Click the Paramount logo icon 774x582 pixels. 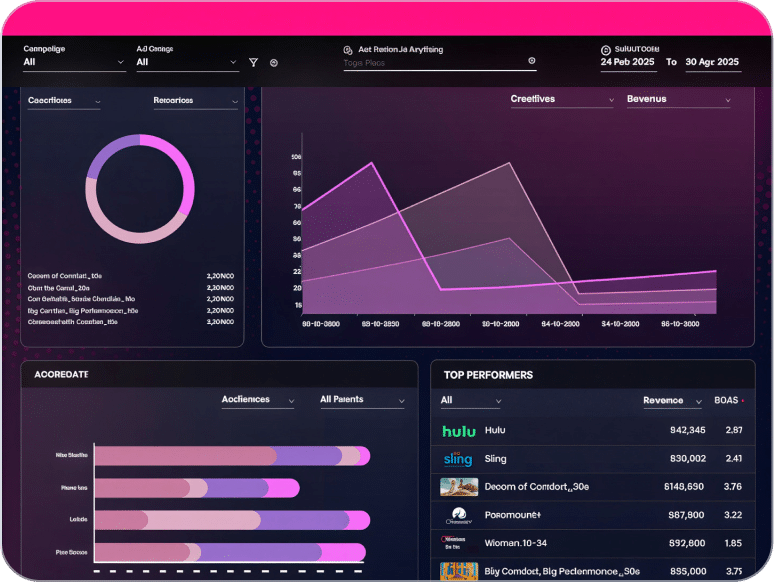(459, 515)
